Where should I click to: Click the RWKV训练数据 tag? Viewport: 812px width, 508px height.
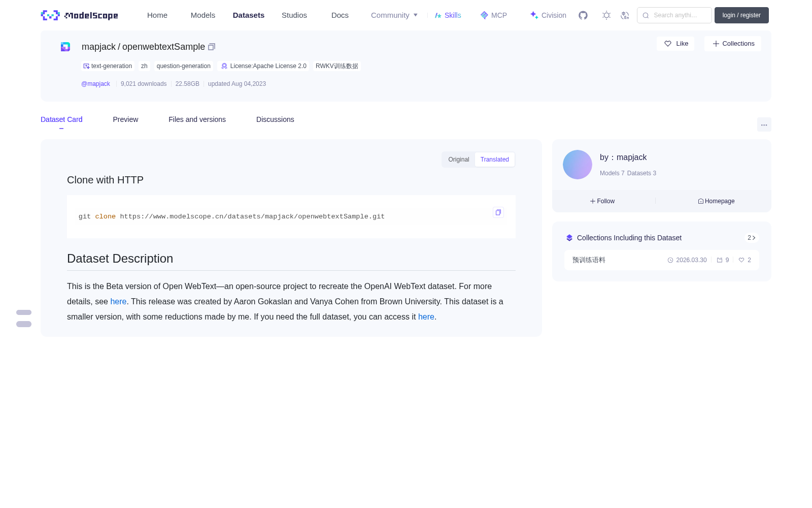[337, 66]
